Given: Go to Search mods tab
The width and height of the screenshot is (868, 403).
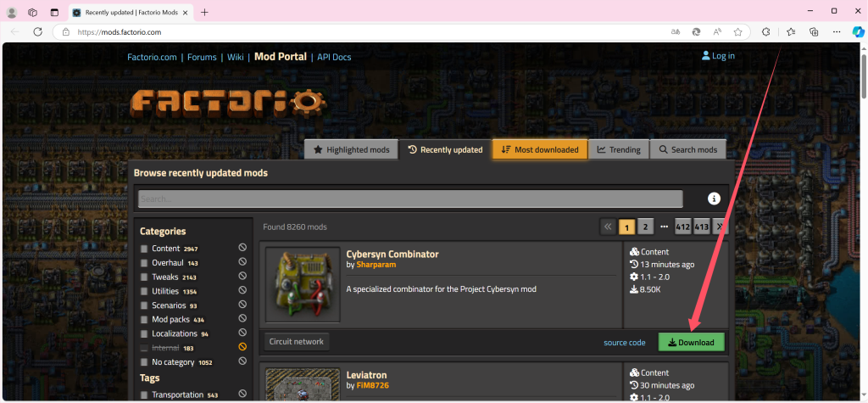Looking at the screenshot, I should [x=688, y=149].
